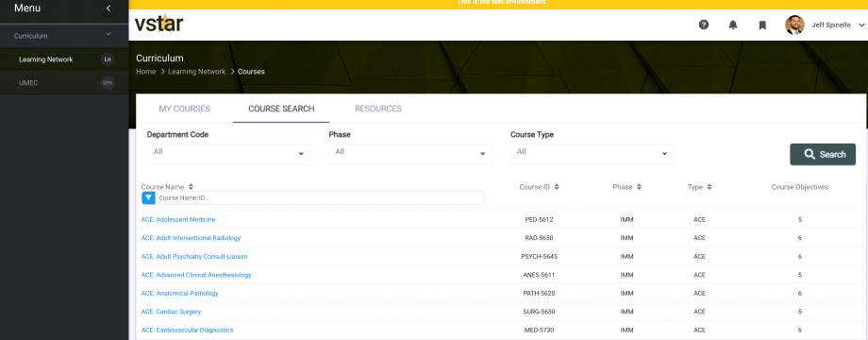Switch to the Resources tab

coord(378,109)
